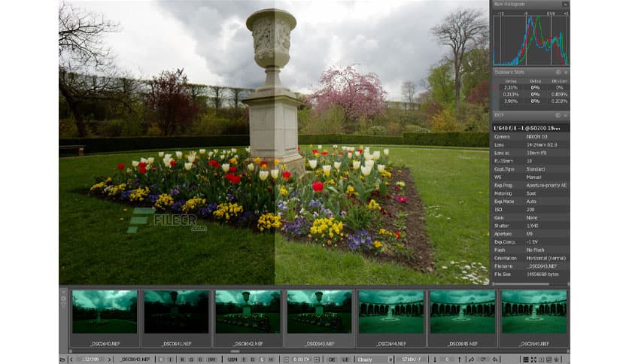Image resolution: width=629 pixels, height=364 pixels.
Task: Click the Raw Histogram graph
Action: pos(530,39)
